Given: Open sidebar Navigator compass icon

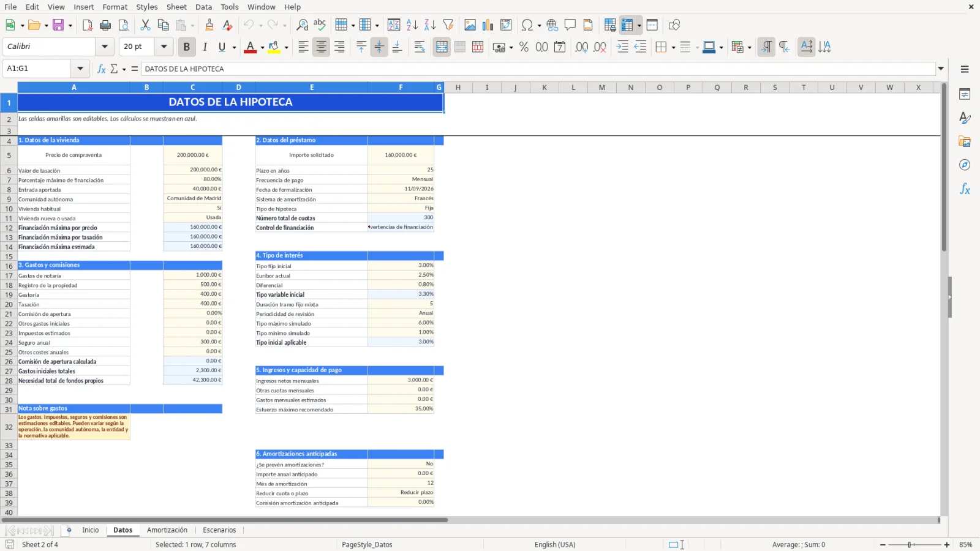Looking at the screenshot, I should click(965, 165).
